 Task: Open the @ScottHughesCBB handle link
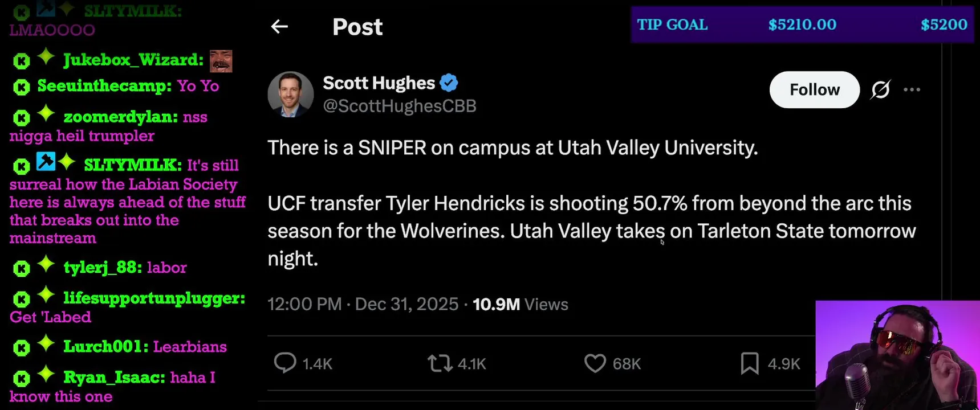[x=399, y=106]
